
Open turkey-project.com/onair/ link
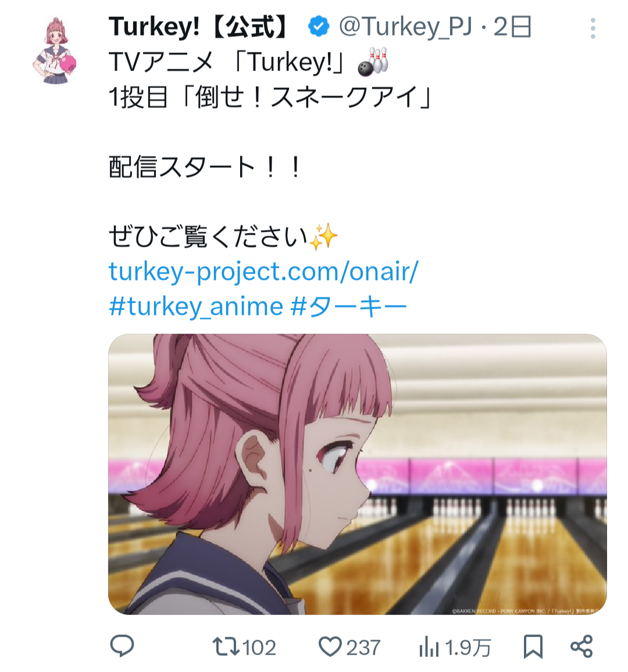[263, 271]
